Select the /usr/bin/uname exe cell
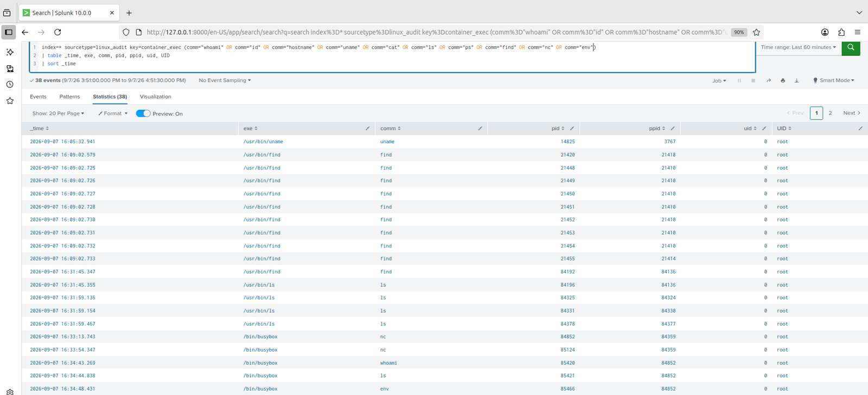868x395 pixels. click(263, 142)
